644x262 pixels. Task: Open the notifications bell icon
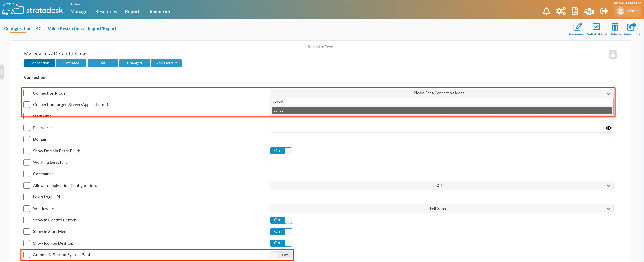(546, 11)
